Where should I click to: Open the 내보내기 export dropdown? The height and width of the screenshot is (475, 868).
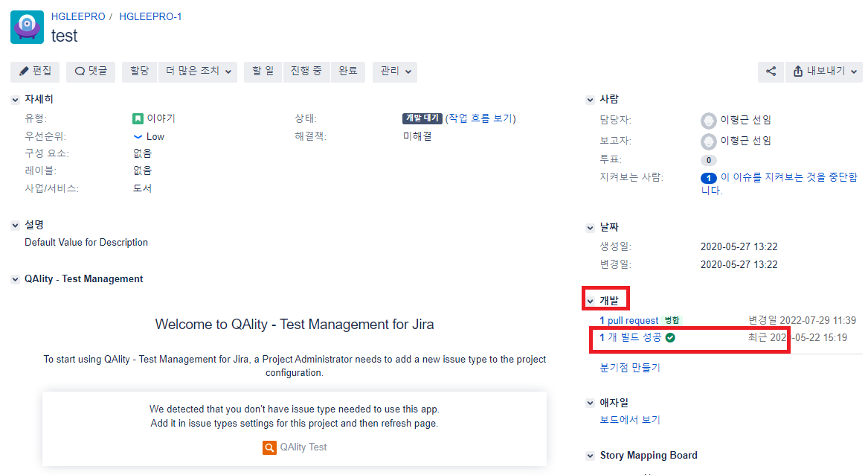pos(823,71)
